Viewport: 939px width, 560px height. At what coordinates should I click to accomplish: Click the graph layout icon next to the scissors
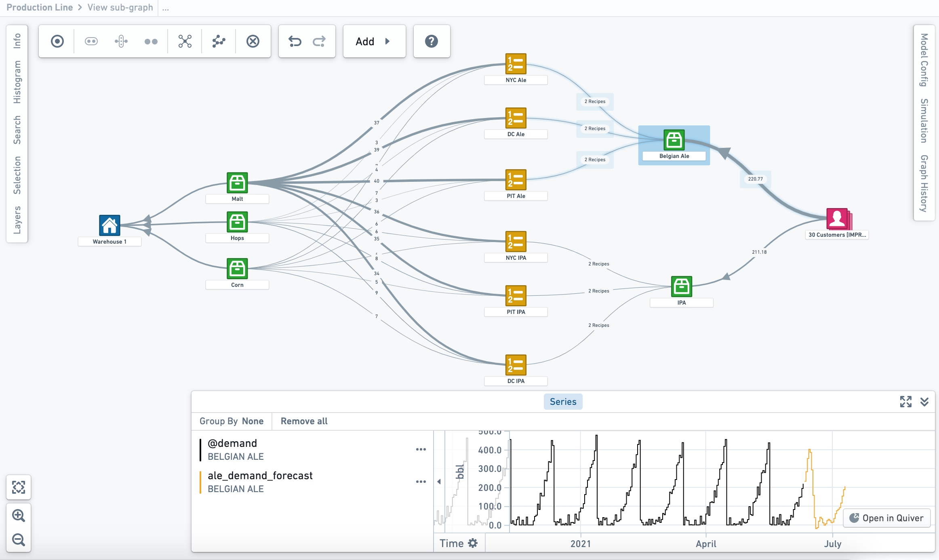point(218,41)
